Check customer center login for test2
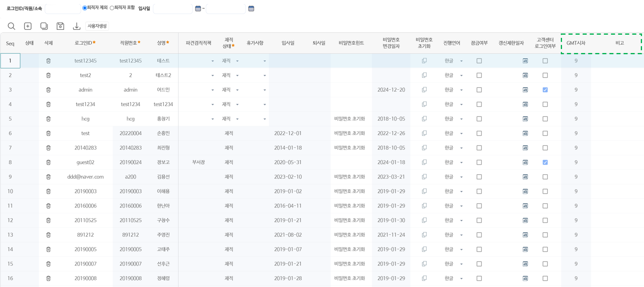 545,75
